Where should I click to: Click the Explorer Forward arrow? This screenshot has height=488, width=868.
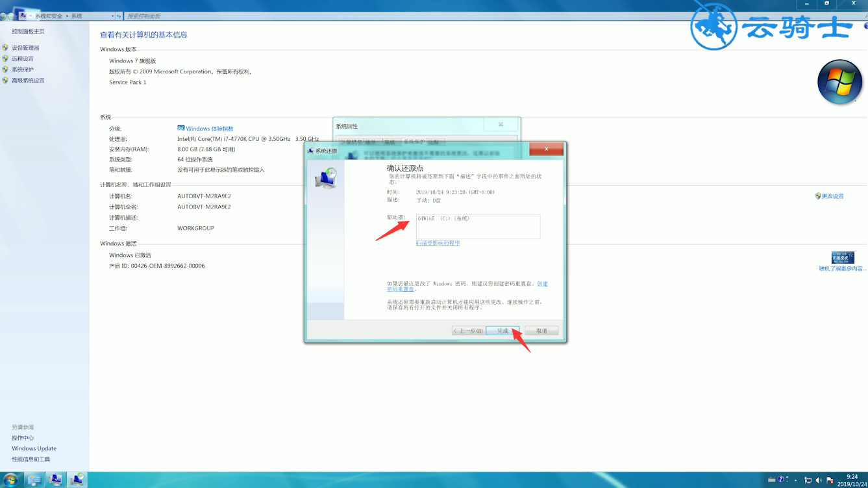tap(12, 16)
